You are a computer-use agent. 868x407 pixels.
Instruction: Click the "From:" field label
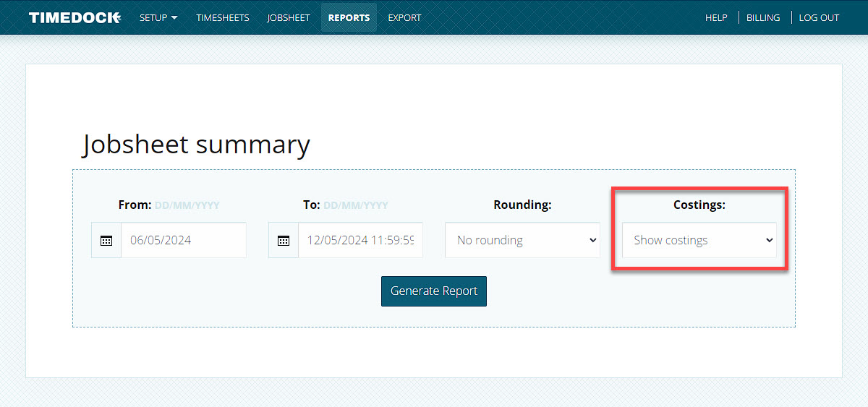click(x=135, y=205)
